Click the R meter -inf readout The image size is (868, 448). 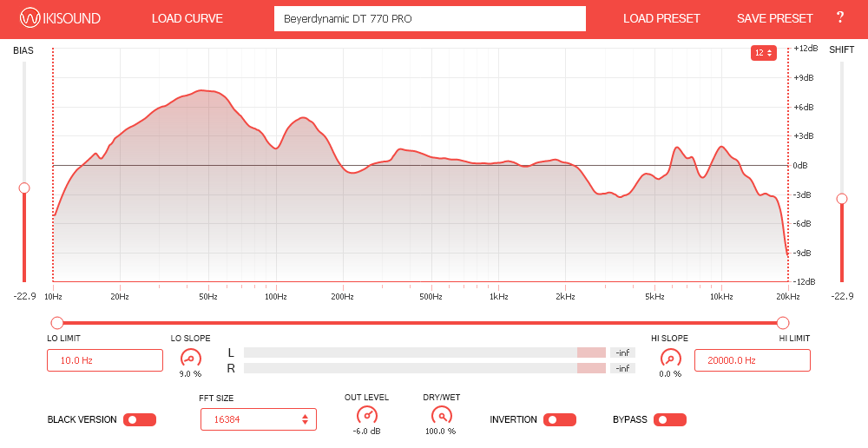tap(622, 368)
